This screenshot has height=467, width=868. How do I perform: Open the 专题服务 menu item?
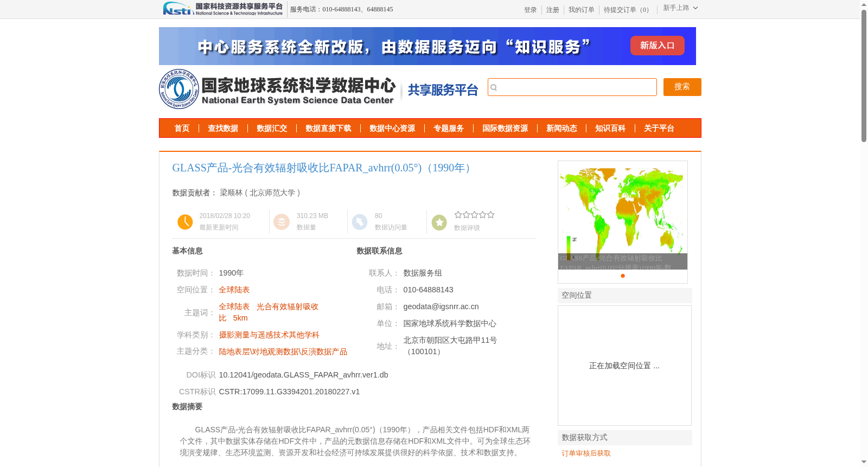tap(449, 129)
